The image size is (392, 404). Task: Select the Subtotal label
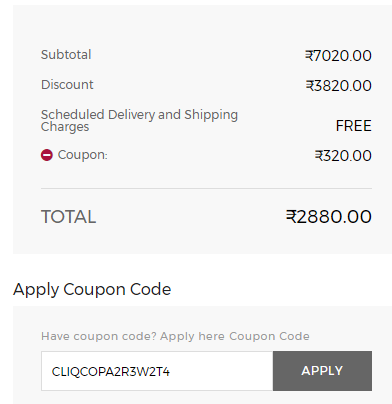click(x=66, y=55)
